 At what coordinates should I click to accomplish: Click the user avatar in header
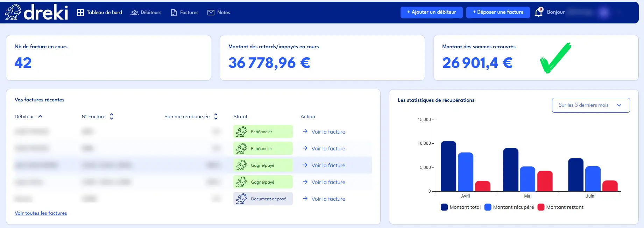point(603,12)
